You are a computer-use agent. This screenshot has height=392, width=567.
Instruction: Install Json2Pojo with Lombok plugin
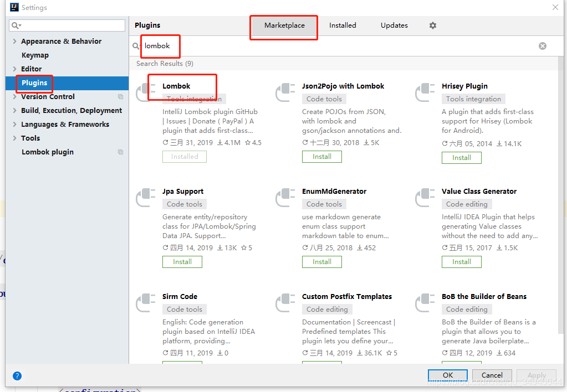(x=322, y=157)
